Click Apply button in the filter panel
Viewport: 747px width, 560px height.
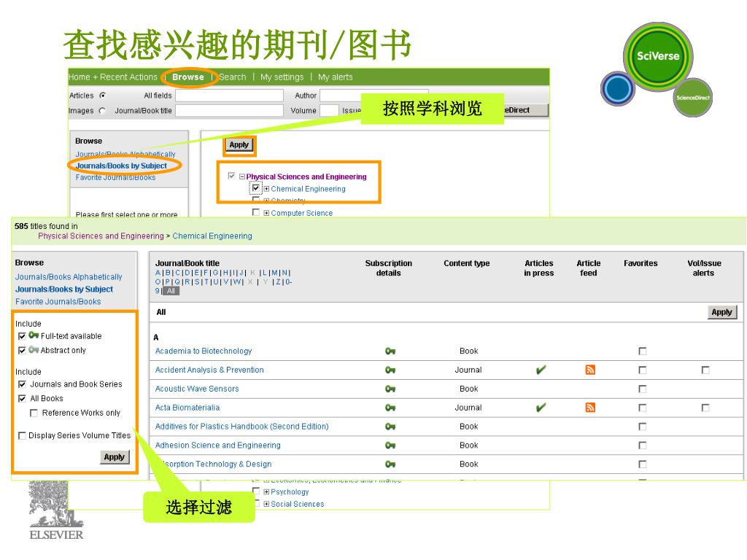pyautogui.click(x=114, y=457)
